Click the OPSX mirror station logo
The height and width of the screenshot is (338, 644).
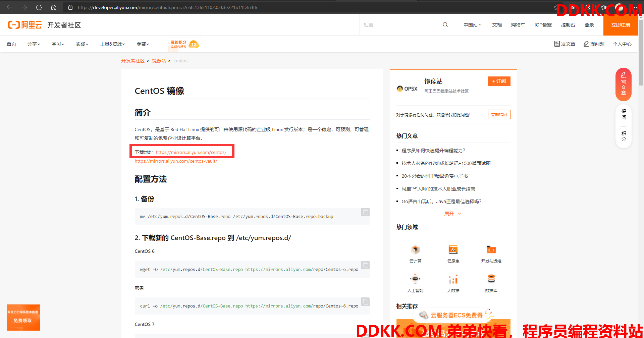(x=407, y=89)
